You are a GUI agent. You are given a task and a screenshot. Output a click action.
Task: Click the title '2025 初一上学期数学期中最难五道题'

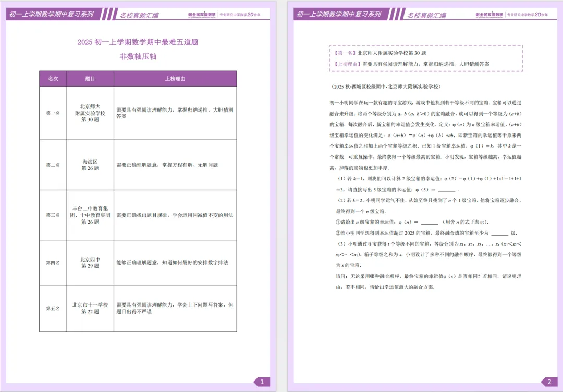coord(138,42)
